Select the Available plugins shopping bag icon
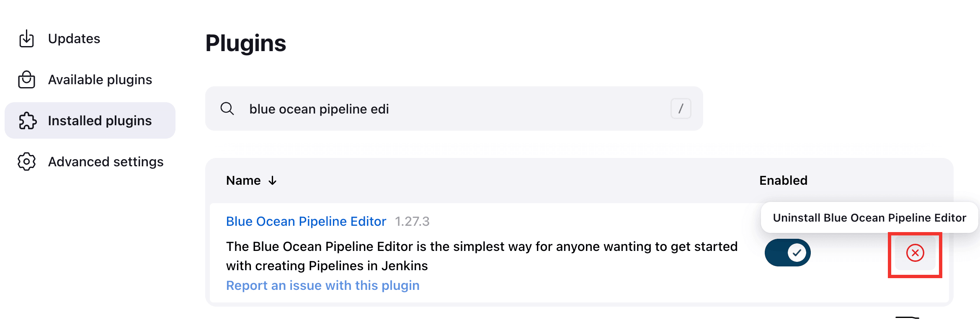 26,80
